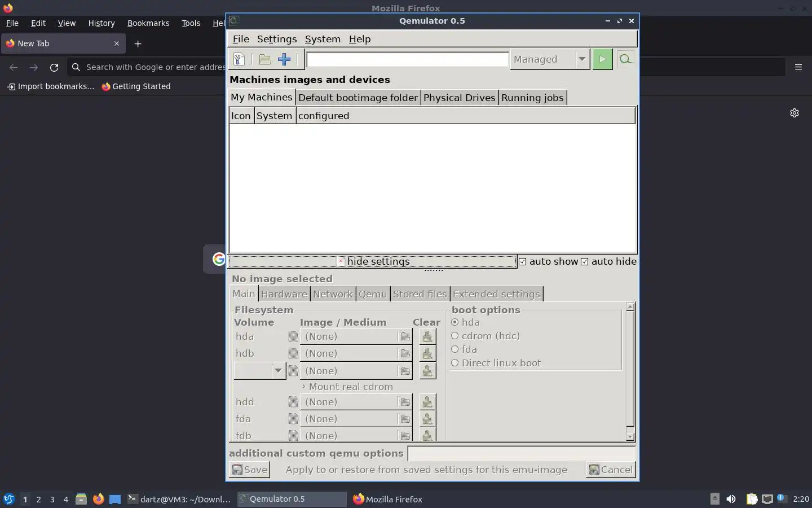
Task: Add a new machine with blue plus icon
Action: tap(284, 59)
